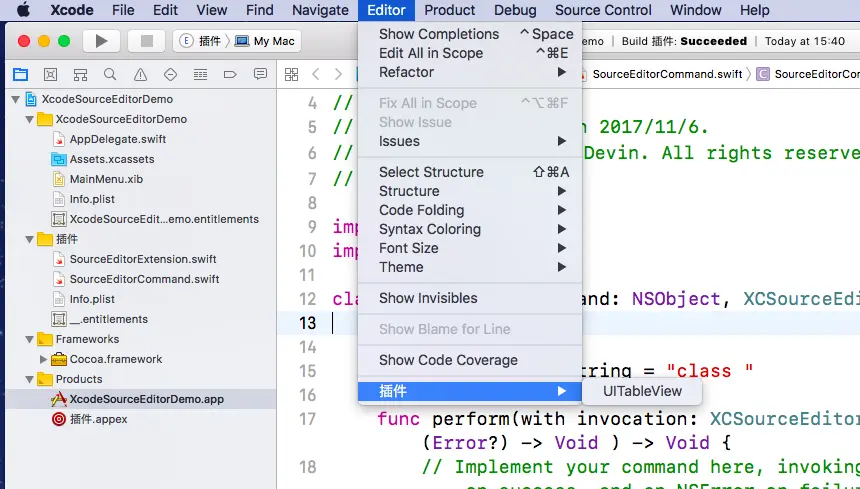Open the Navigate menu
Image resolution: width=860 pixels, height=489 pixels.
[320, 10]
